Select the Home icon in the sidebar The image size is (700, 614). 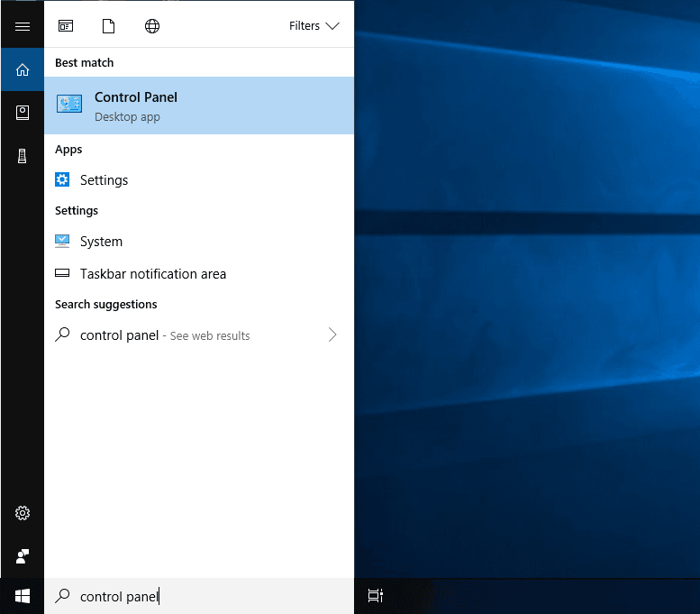(x=23, y=69)
